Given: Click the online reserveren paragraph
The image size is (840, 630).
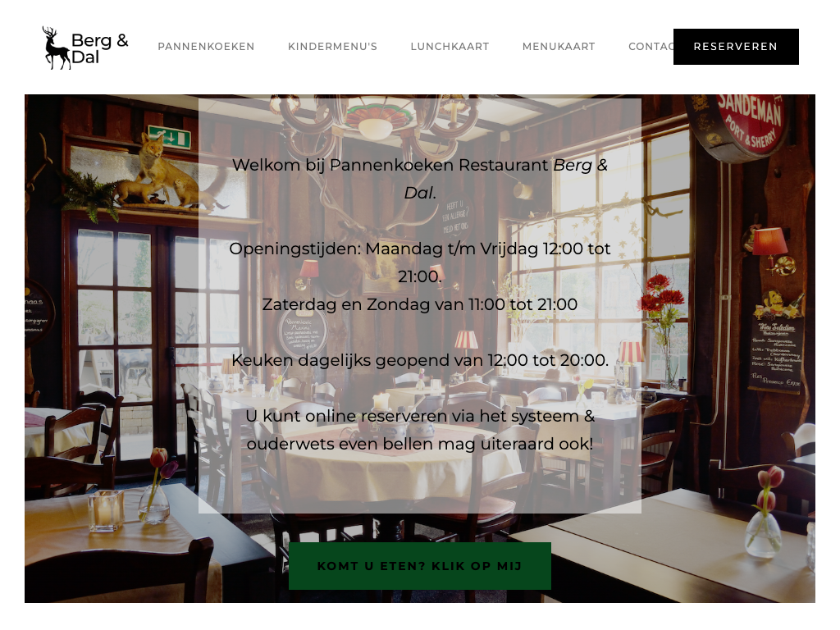Looking at the screenshot, I should tap(420, 430).
